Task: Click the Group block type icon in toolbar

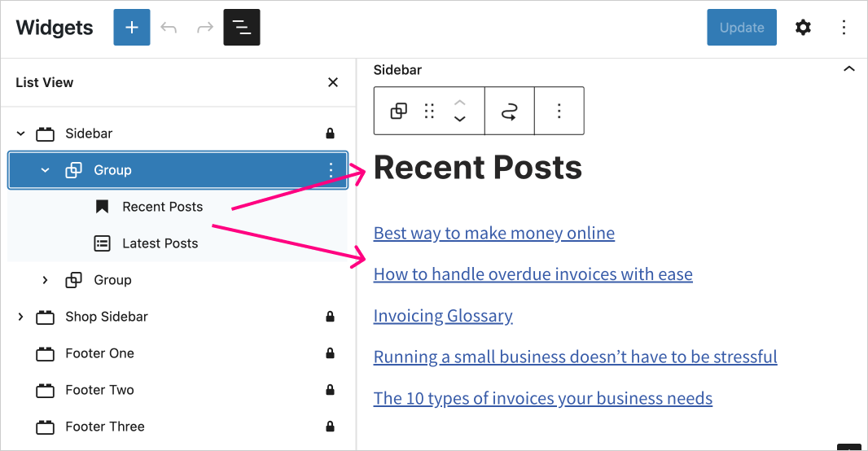Action: tap(398, 111)
